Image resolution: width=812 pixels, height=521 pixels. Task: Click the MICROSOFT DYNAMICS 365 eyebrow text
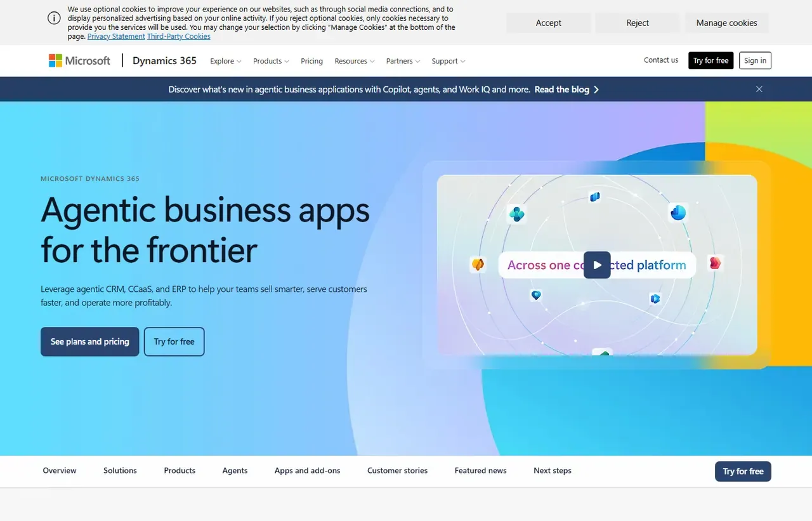coord(90,179)
